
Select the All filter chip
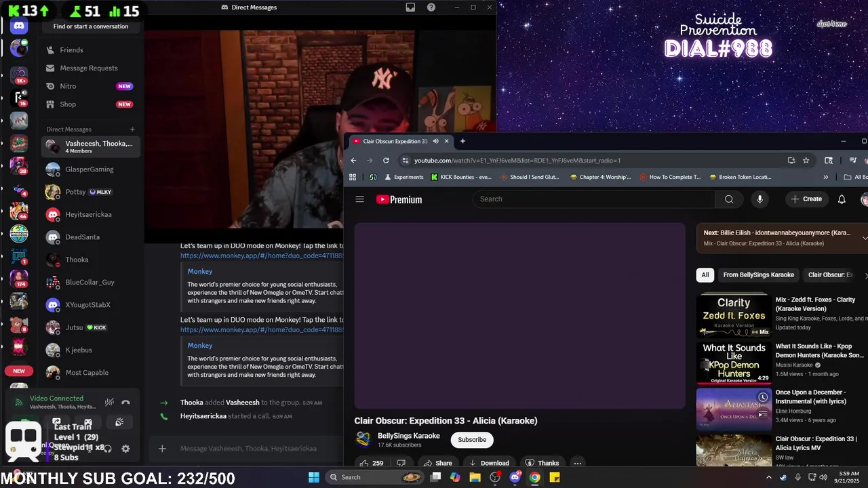click(705, 274)
